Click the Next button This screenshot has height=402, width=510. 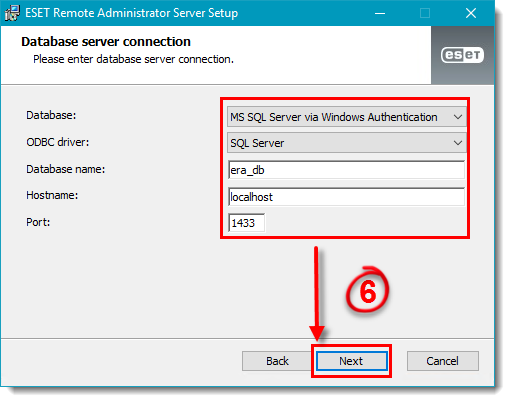(352, 361)
